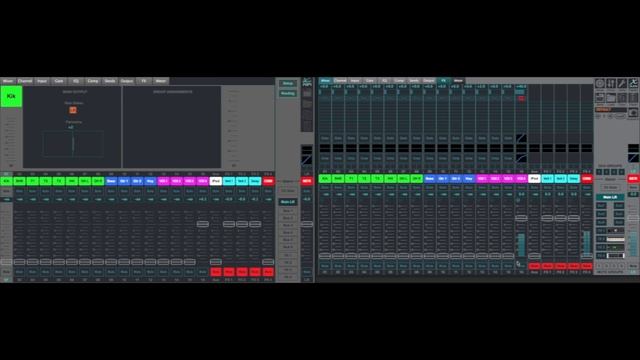This screenshot has height=360, width=640.
Task: Click the large green Kik channel button
Action: click(x=11, y=97)
